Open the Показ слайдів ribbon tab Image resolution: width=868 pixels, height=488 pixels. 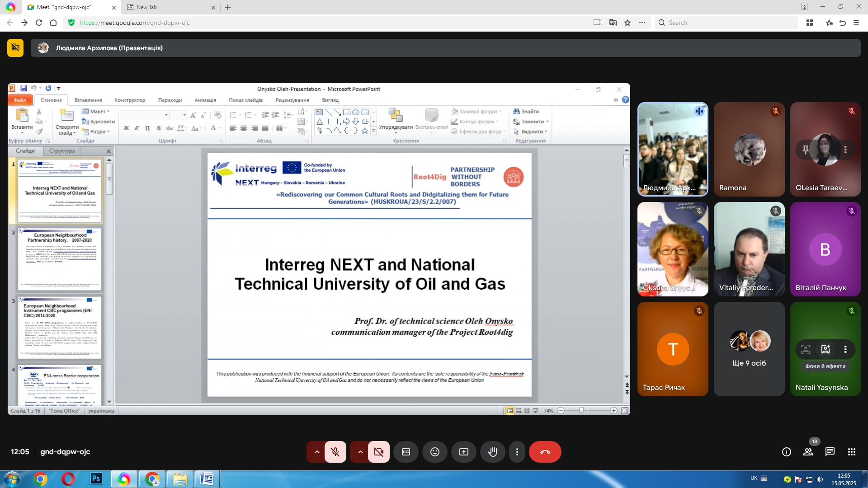[245, 100]
